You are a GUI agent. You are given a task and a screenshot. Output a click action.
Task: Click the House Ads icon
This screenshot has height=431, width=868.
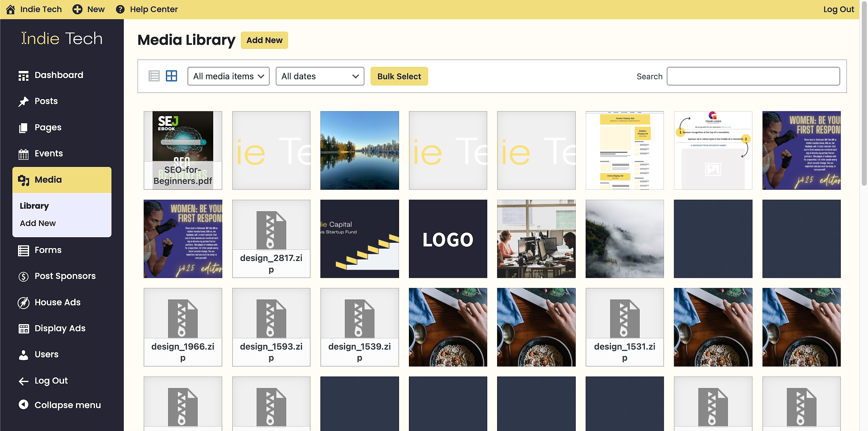(23, 302)
